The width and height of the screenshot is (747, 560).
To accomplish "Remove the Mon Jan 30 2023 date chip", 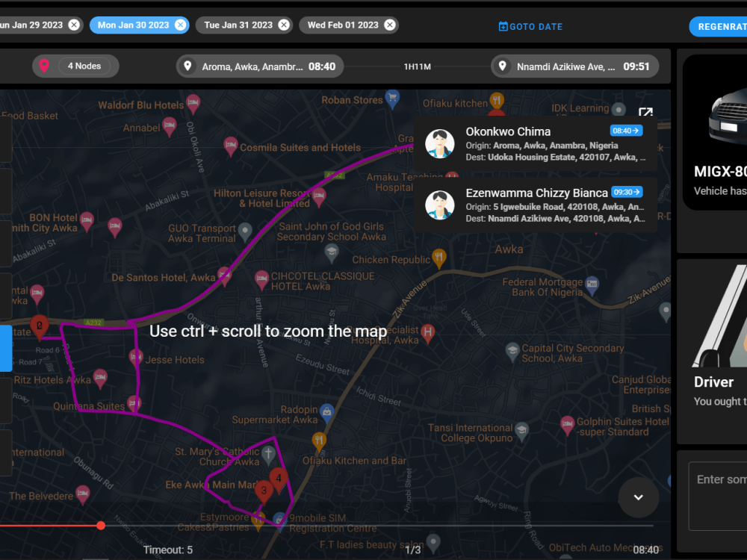I will pos(180,25).
